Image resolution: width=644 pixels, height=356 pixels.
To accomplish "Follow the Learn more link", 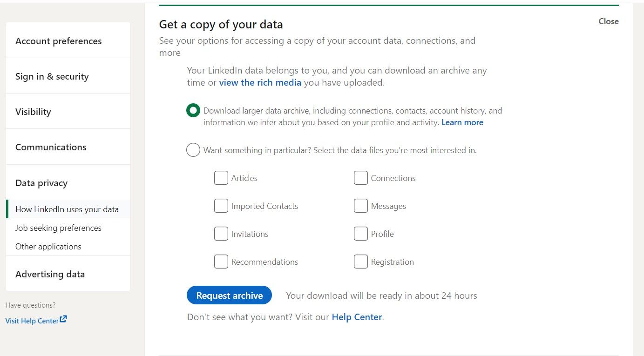I will click(462, 122).
